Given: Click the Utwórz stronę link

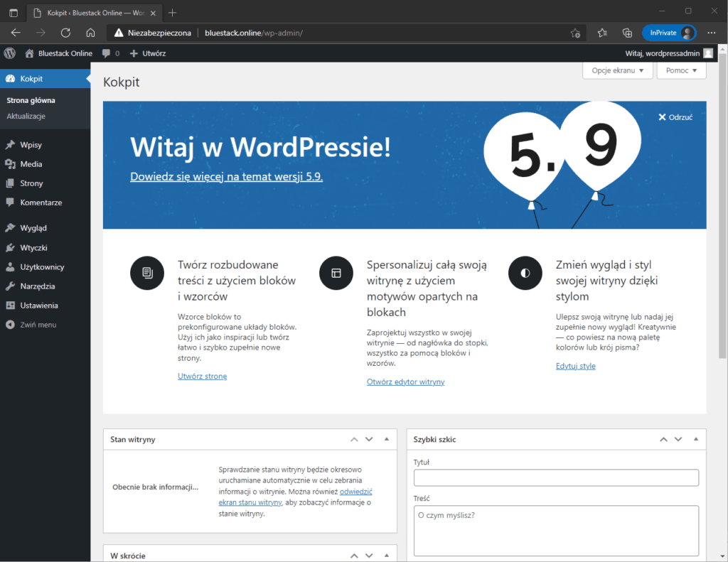Looking at the screenshot, I should (203, 376).
